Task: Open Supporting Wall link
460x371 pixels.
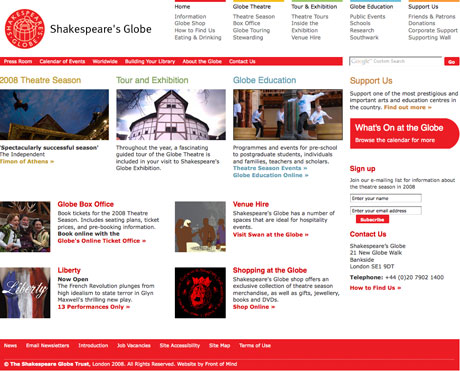Action: (430, 37)
